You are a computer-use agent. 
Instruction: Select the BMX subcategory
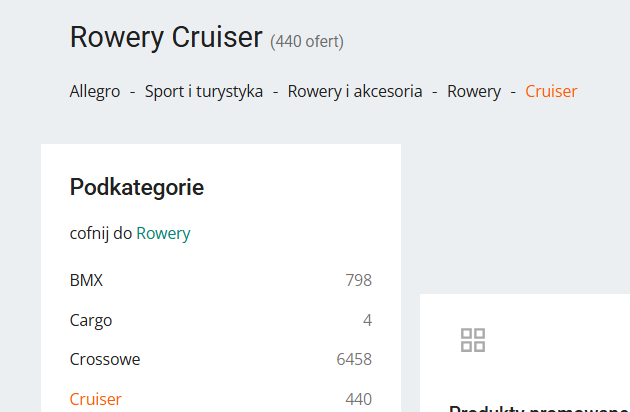[x=86, y=280]
